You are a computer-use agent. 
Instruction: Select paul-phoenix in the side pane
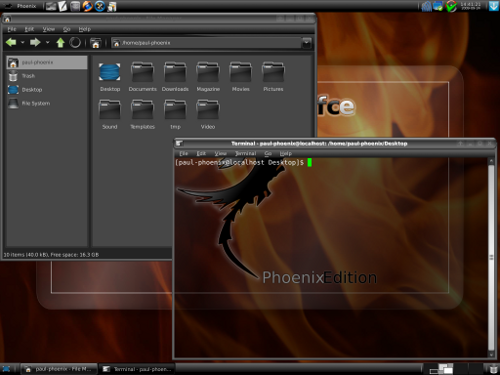point(47,62)
